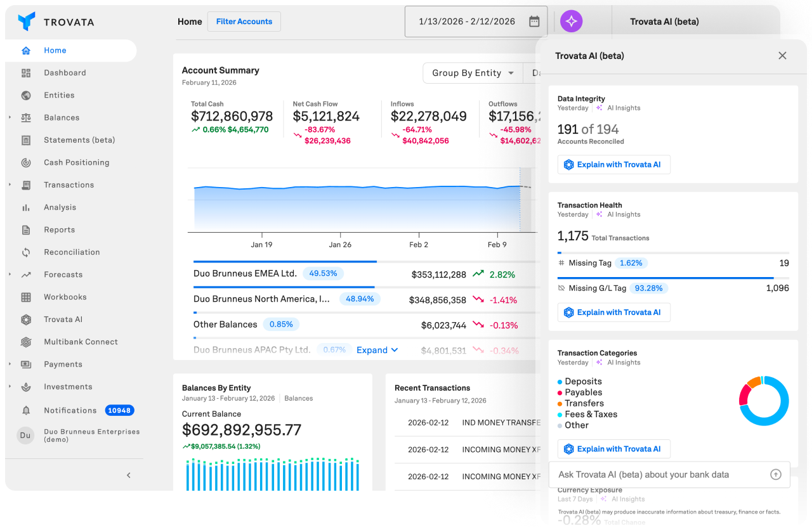
Task: Select the Analysis chart icon in the sidebar
Action: coord(25,207)
